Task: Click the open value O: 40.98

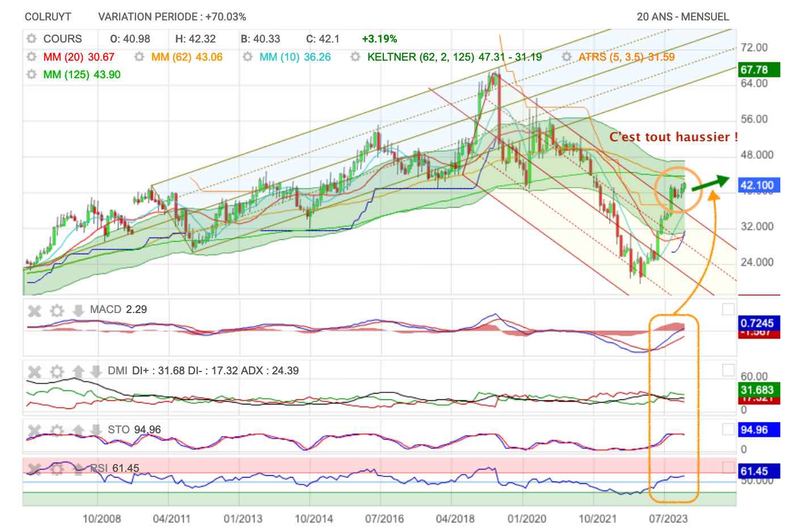Action: click(130, 39)
